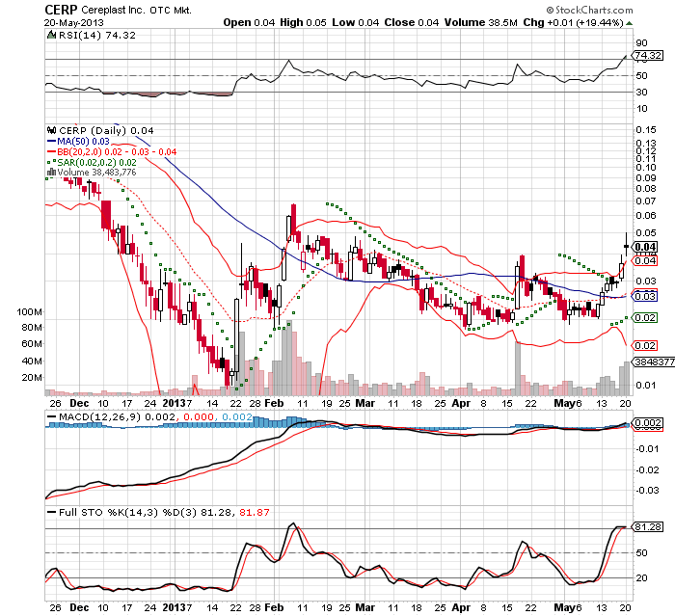Click the 2013 label on bottom date axis
675x616 pixels.
[x=174, y=608]
